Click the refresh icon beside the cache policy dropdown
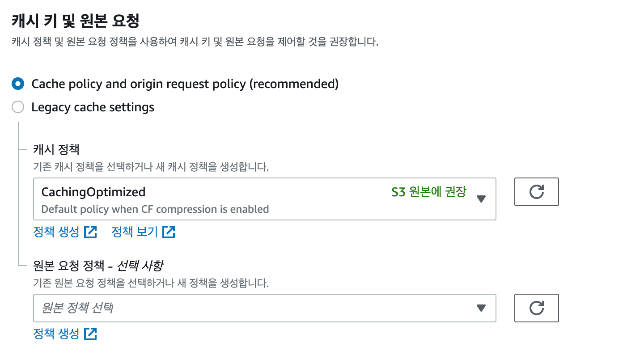 point(536,192)
